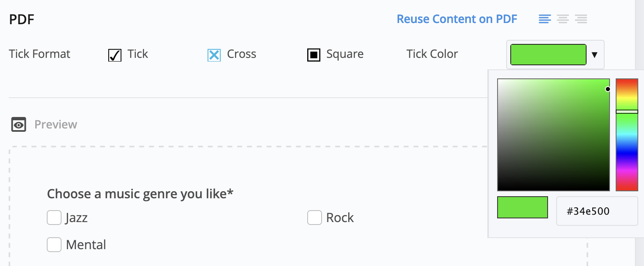Screen dimensions: 644x266
Task: Click the hex color input field
Action: point(597,211)
